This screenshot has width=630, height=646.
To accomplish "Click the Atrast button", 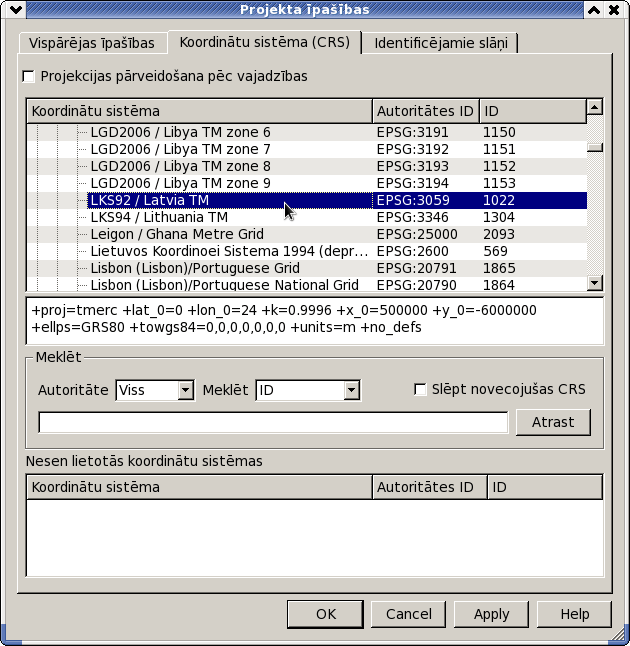I will pos(553,422).
